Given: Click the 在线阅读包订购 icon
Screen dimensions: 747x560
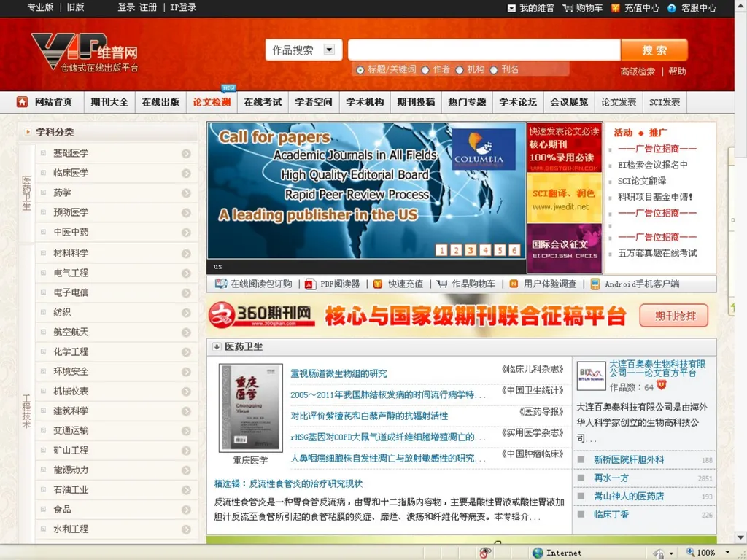Looking at the screenshot, I should [x=221, y=284].
